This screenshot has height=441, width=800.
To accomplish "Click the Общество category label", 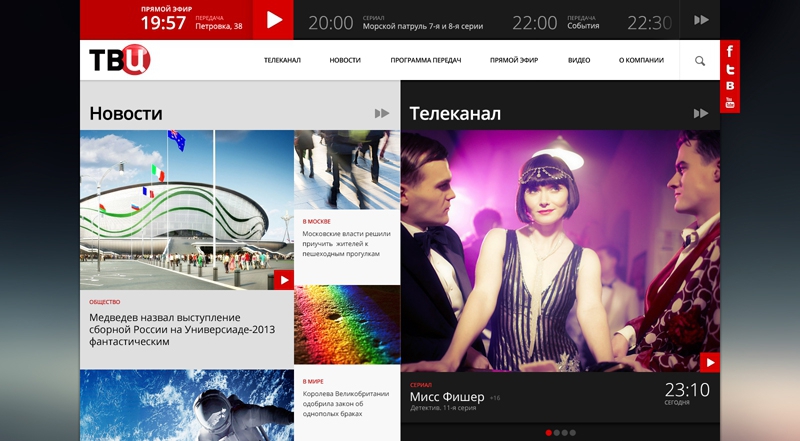I will 105,302.
